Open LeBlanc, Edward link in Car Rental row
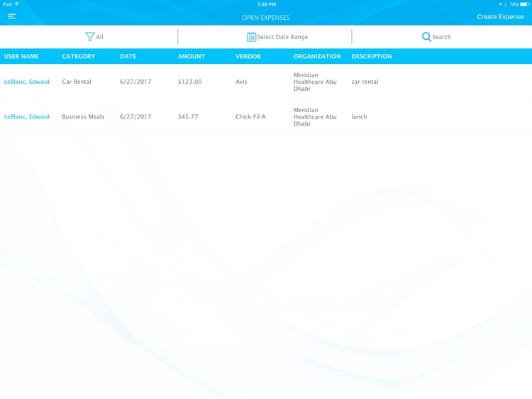Image resolution: width=532 pixels, height=399 pixels. coord(27,82)
